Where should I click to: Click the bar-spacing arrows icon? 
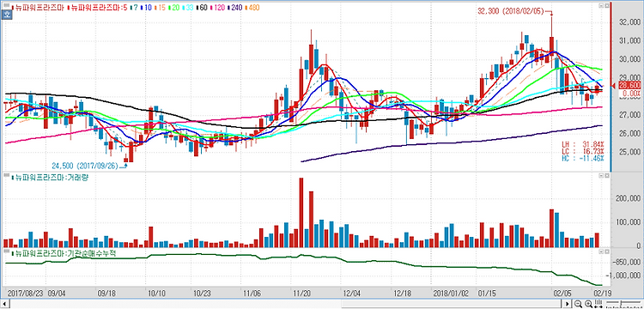click(598, 304)
